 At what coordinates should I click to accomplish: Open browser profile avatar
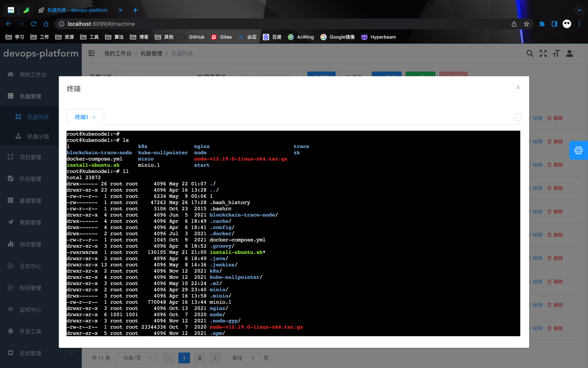point(567,24)
